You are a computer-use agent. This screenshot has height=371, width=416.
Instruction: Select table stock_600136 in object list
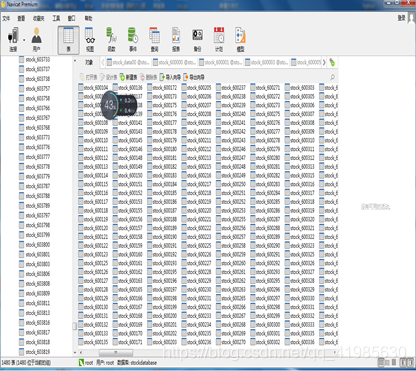click(x=128, y=88)
